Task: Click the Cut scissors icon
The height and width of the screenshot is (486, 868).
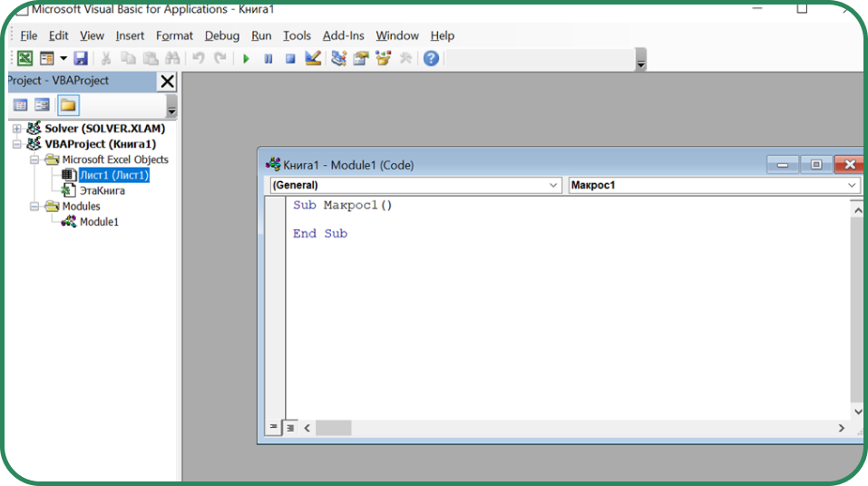Action: tap(106, 58)
